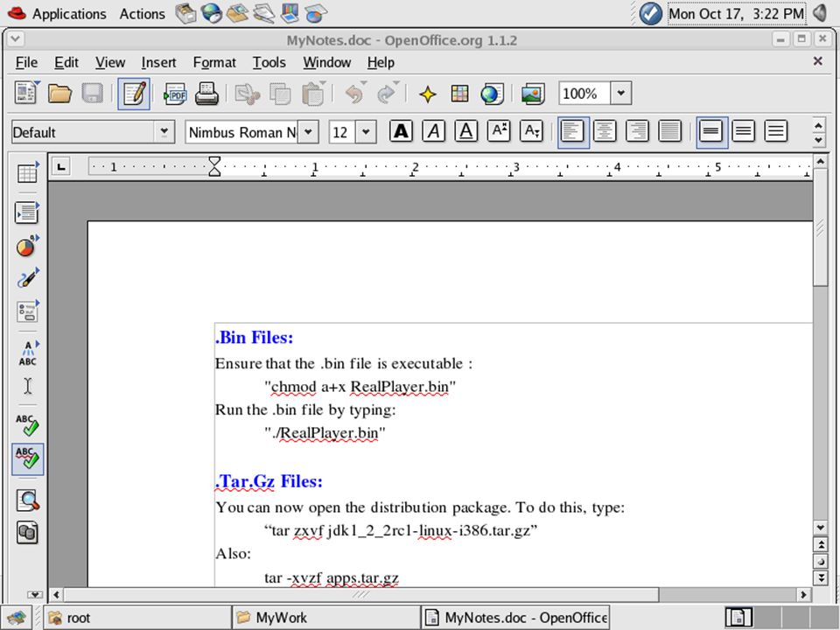Click the New document icon

click(25, 94)
